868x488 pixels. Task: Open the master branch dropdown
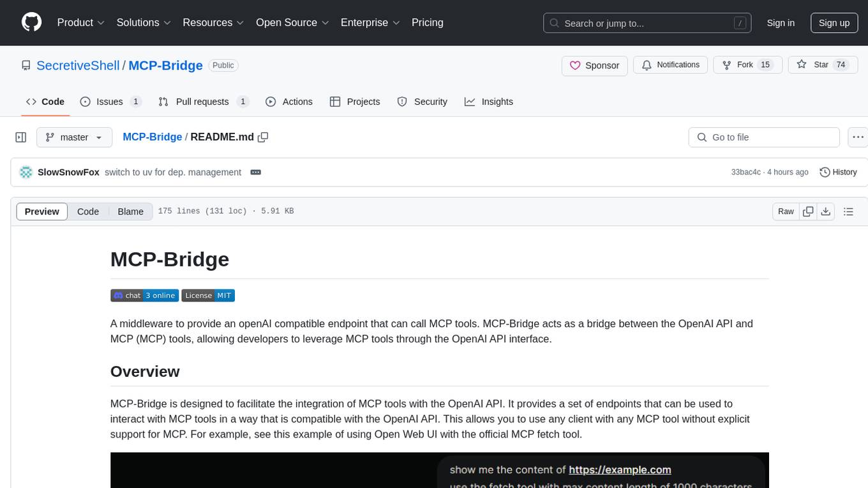point(74,137)
